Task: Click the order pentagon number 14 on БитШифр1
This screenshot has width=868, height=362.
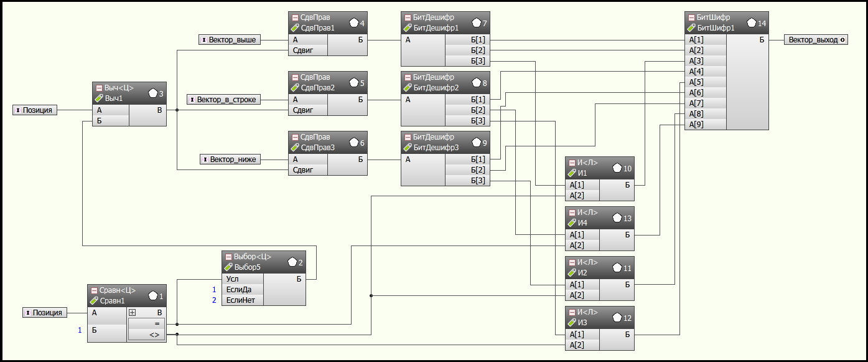Action: (x=752, y=22)
